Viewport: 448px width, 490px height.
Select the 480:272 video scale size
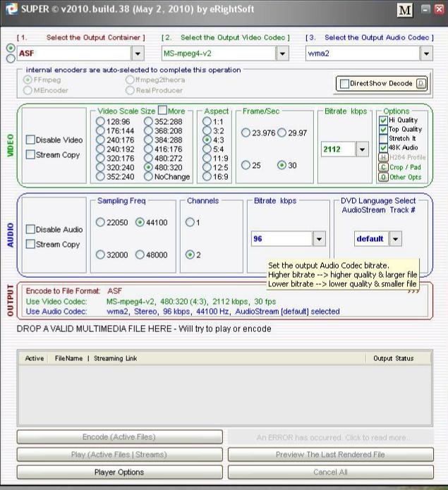(x=148, y=158)
